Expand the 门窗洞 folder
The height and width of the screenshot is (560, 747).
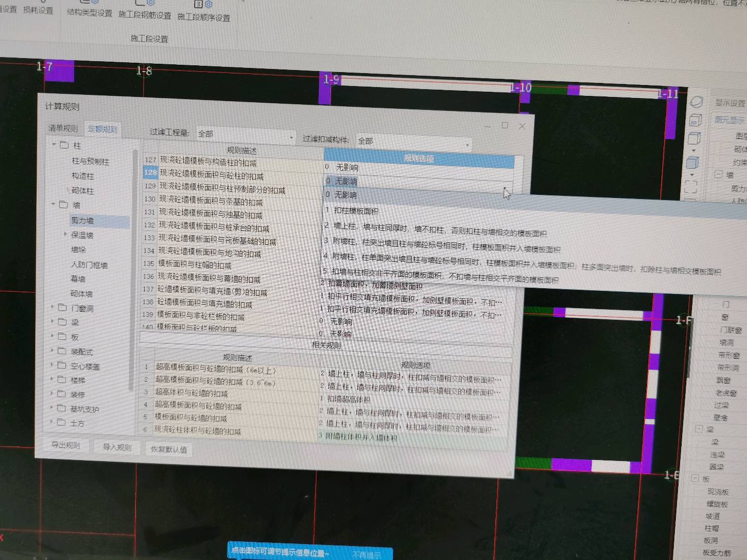[52, 307]
